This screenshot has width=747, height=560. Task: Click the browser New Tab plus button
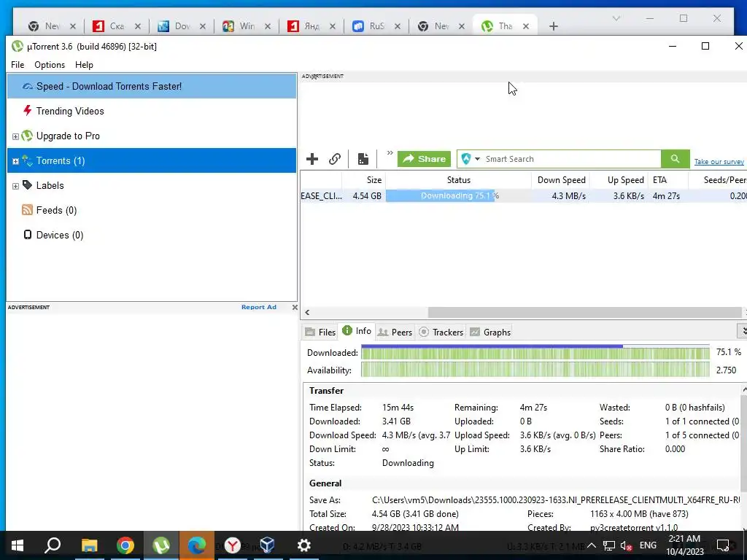coord(553,26)
